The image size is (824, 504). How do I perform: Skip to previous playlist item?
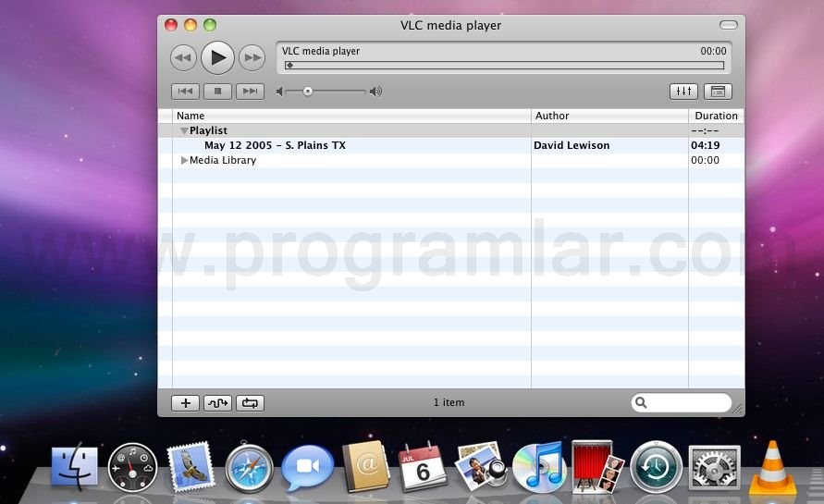185,92
